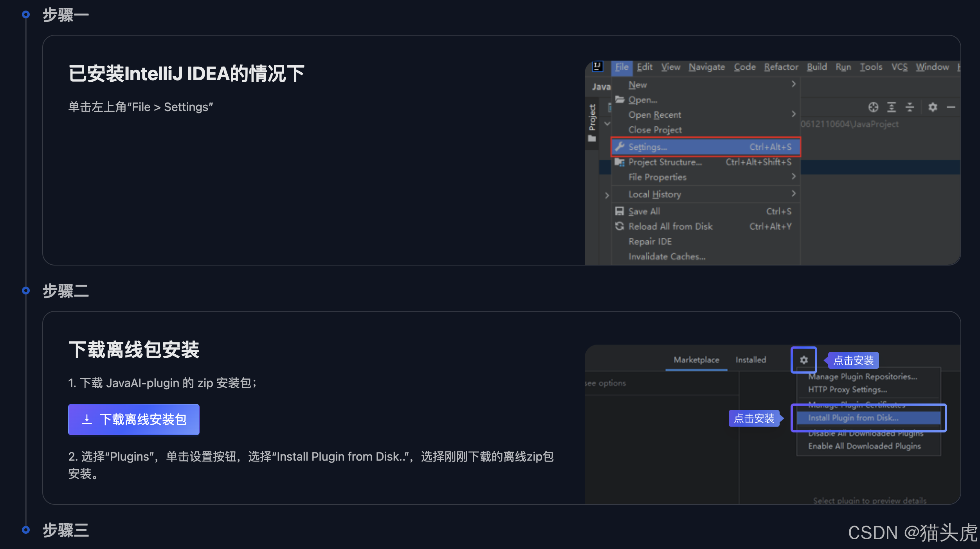Click the 下载离线安装包 download button
The image size is (980, 549).
coord(133,419)
